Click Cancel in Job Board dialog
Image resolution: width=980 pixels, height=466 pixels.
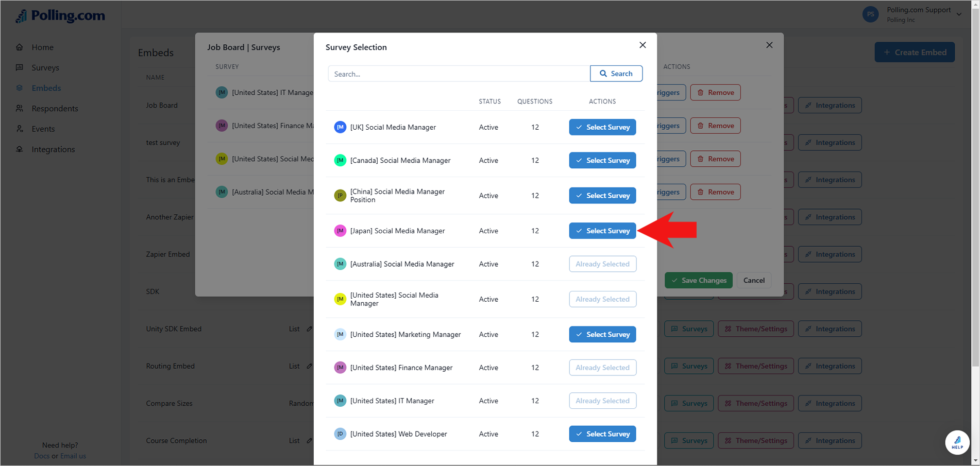(754, 280)
